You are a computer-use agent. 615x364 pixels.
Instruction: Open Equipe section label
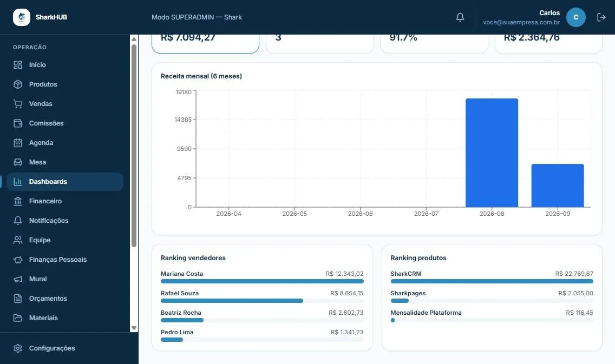pos(40,240)
